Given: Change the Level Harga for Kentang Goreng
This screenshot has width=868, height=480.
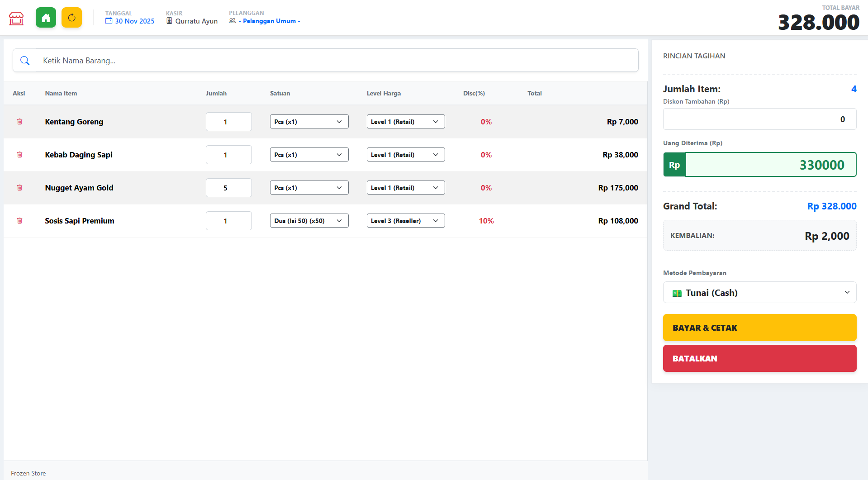Looking at the screenshot, I should 405,122.
